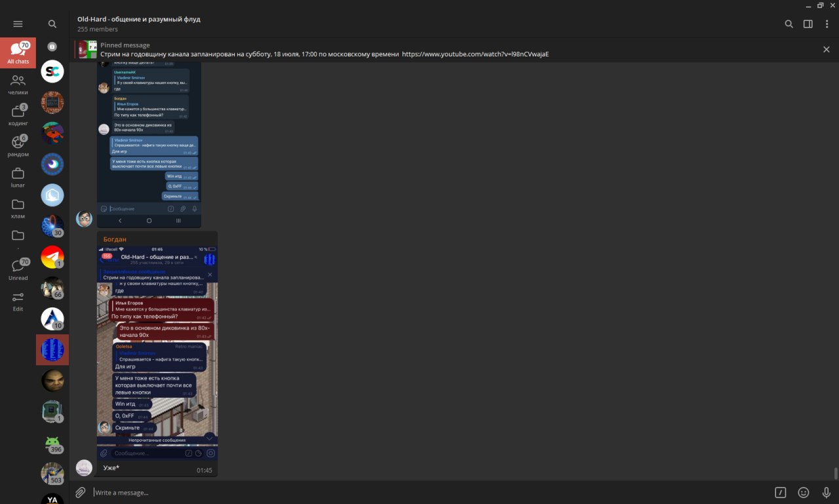Open the YA avatar chat

[52, 499]
